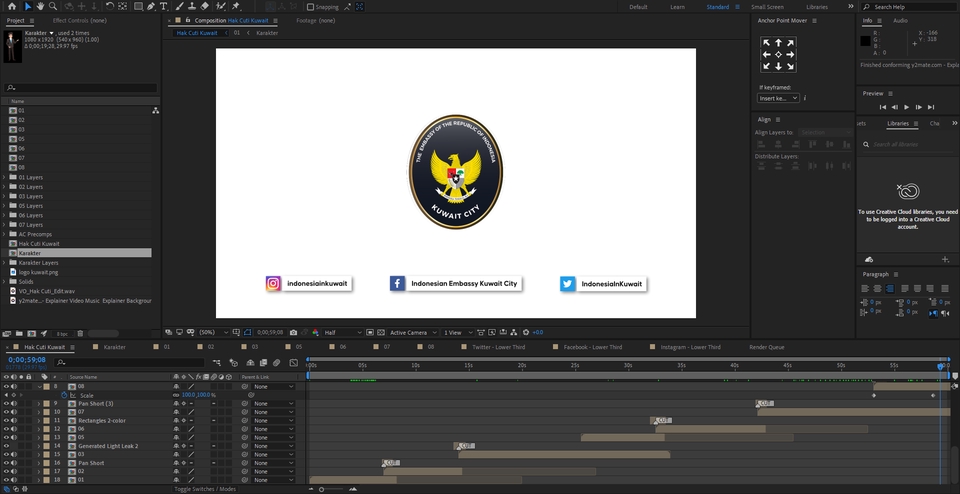Open the 1 View layout dropdown
960x494 pixels.
(x=457, y=332)
